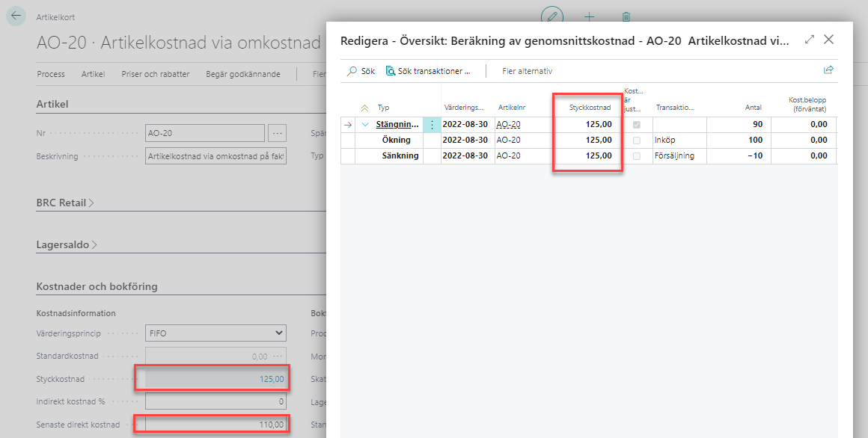Click the Beskrivning input field
Screen dimensions: 868x438
[x=216, y=156]
